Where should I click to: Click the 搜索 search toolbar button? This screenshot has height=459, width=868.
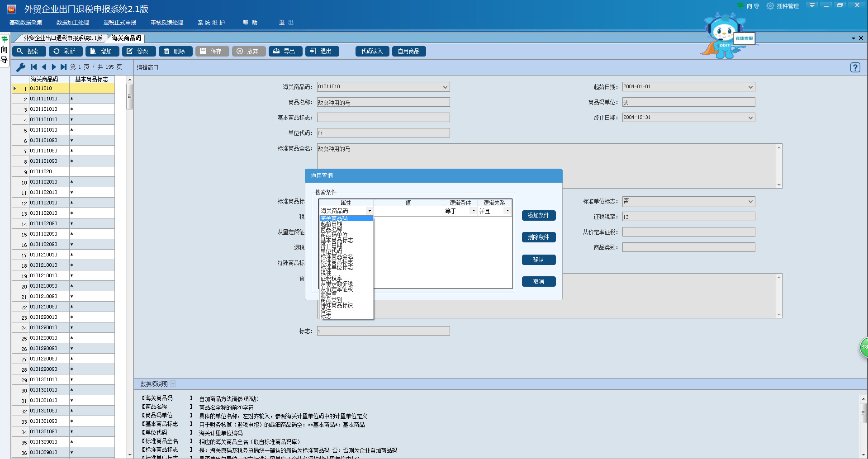click(x=29, y=52)
